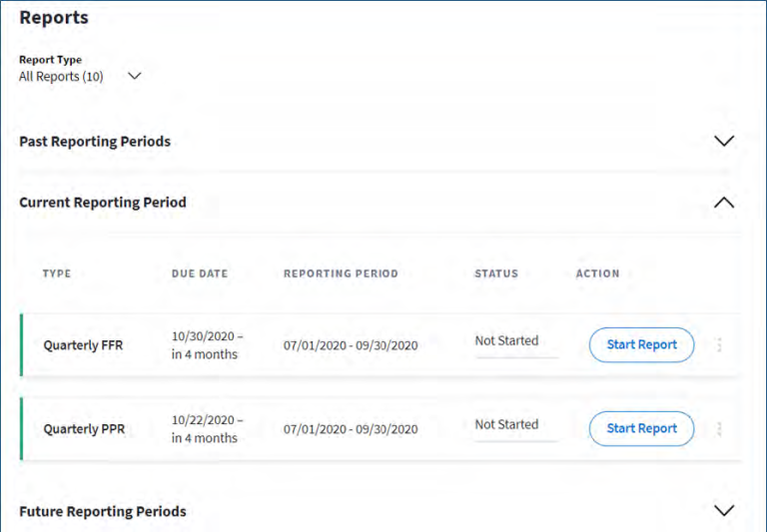Screen dimensions: 767x532
Task: Start the Quarterly PPR report
Action: (x=641, y=428)
